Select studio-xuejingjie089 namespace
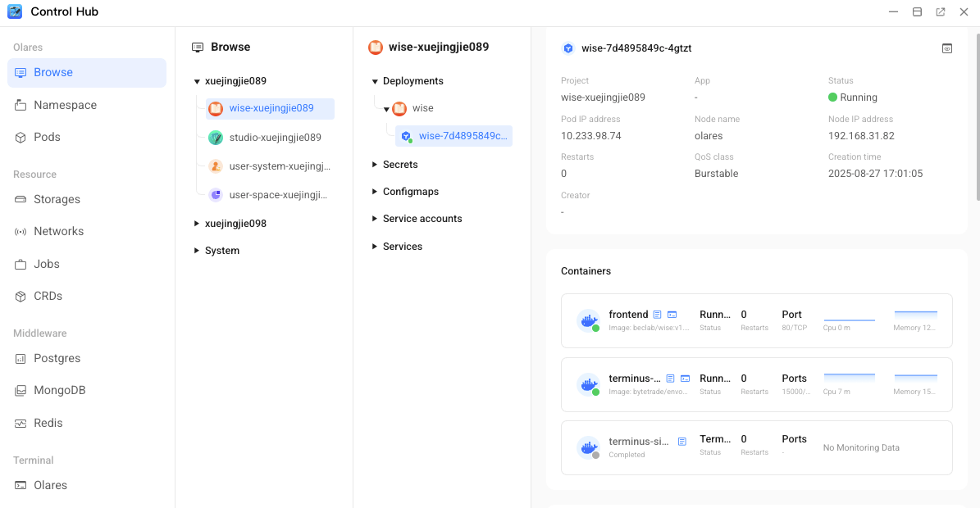 tap(275, 138)
